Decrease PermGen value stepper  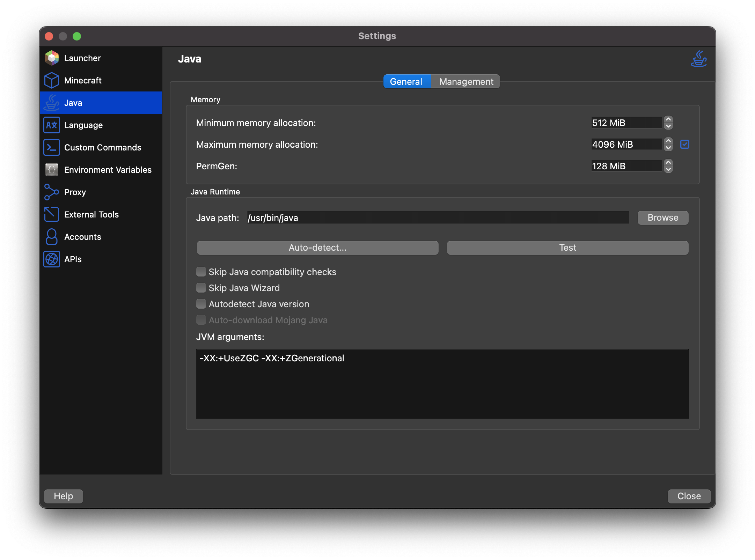668,170
